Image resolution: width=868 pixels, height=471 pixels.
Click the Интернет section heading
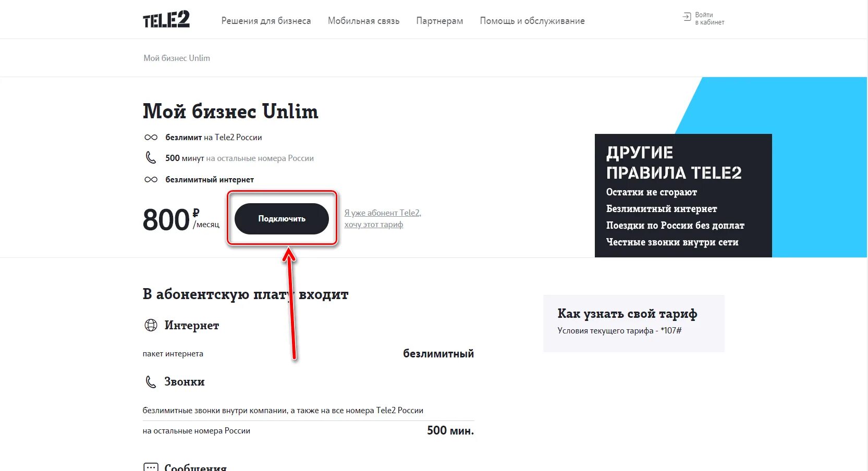[x=192, y=325]
